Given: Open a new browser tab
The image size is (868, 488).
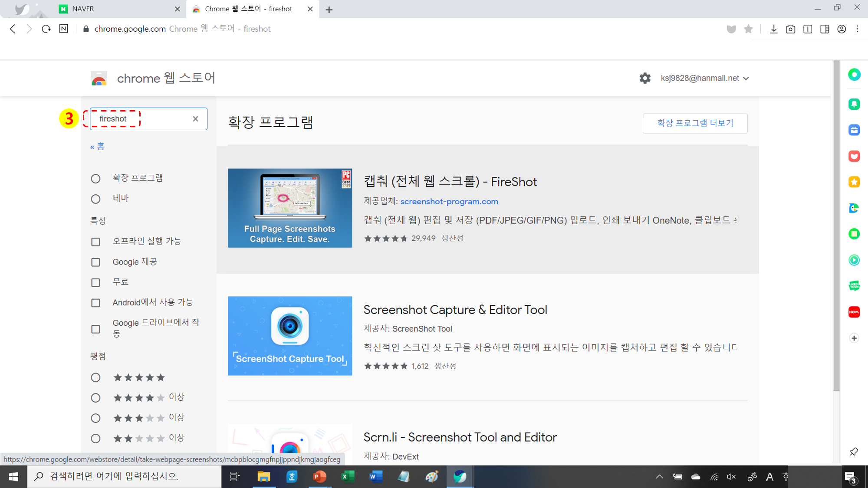Looking at the screenshot, I should (x=329, y=10).
